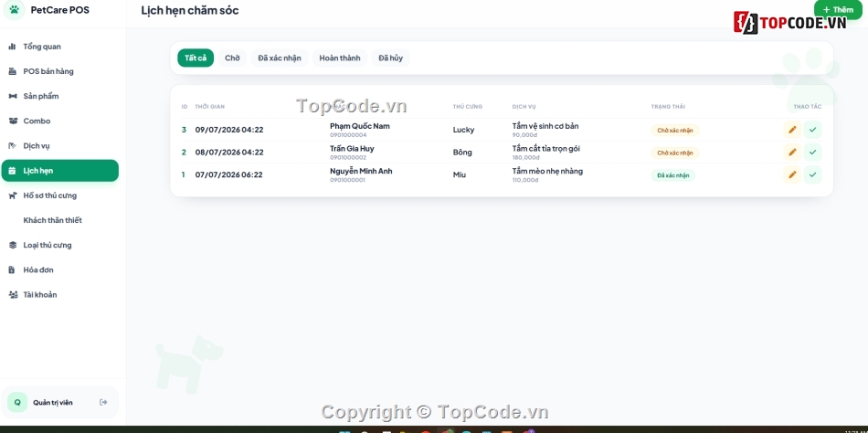Image resolution: width=868 pixels, height=433 pixels.
Task: Click the Tài khoản users icon
Action: click(12, 294)
